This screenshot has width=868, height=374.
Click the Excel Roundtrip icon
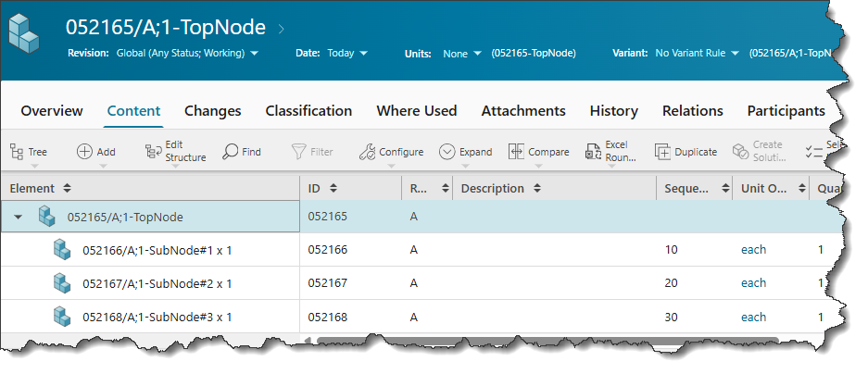(x=594, y=152)
